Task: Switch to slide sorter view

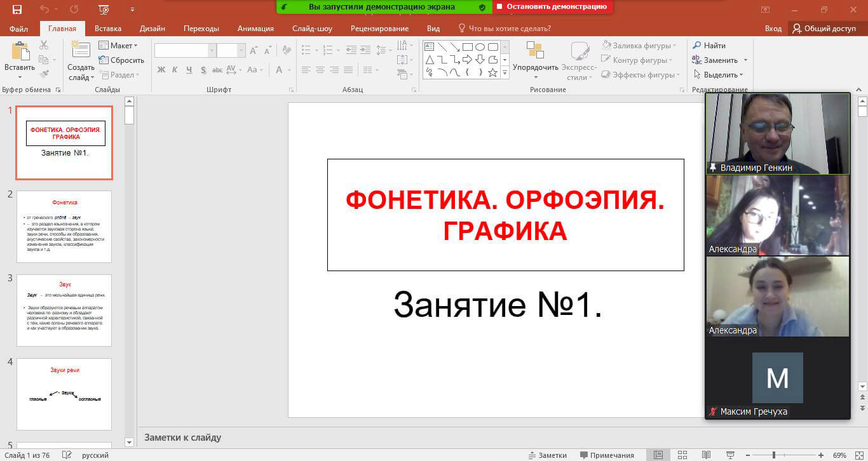Action: 682,455
